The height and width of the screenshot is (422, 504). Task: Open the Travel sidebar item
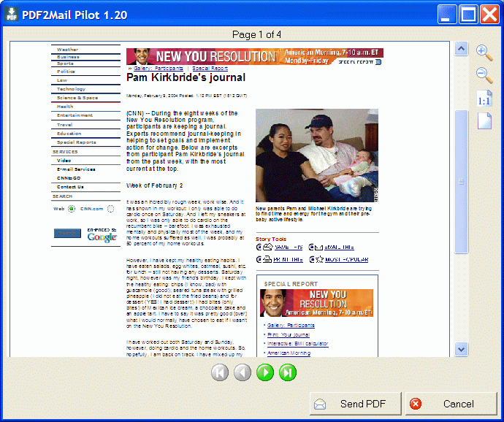point(64,125)
